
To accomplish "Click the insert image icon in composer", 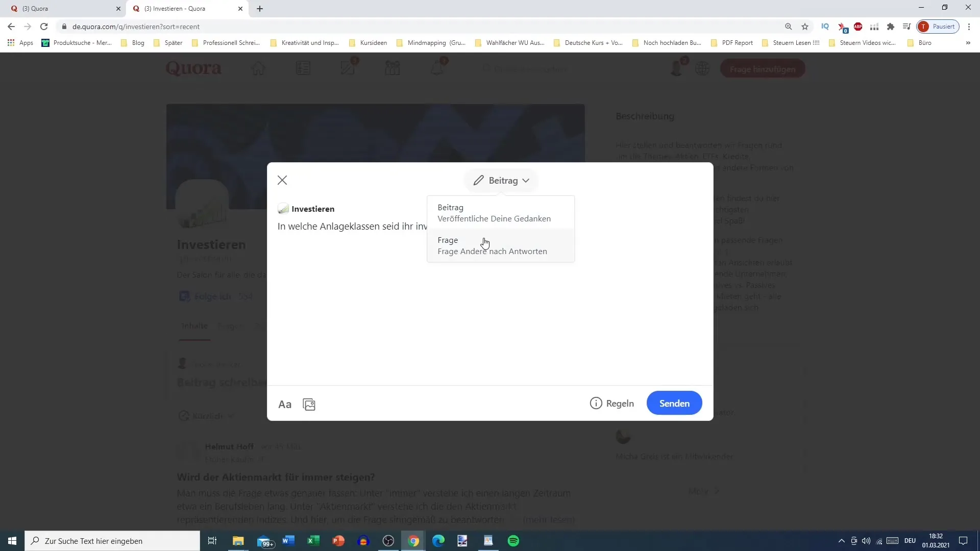I will pyautogui.click(x=309, y=405).
